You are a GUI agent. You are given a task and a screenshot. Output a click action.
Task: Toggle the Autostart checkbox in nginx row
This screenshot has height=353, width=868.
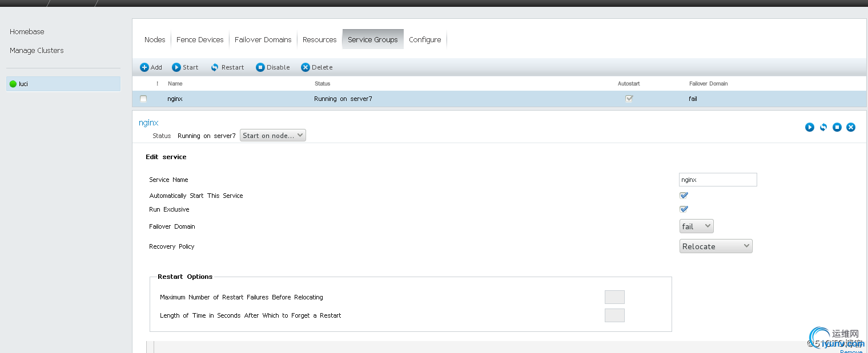click(629, 98)
